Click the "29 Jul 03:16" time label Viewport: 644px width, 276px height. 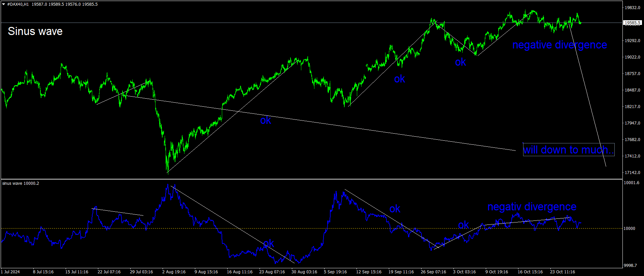[x=141, y=272]
